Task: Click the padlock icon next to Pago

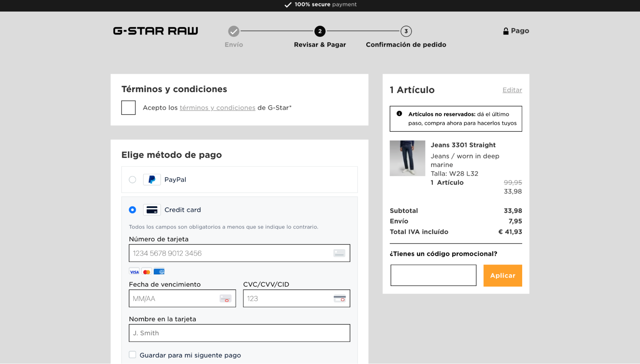Action: (506, 31)
